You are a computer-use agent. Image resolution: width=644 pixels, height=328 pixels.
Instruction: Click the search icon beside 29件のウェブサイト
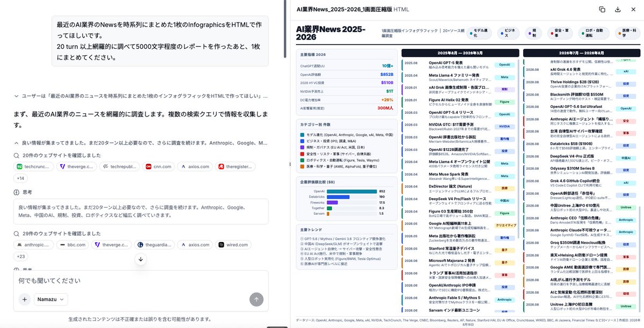(x=17, y=234)
